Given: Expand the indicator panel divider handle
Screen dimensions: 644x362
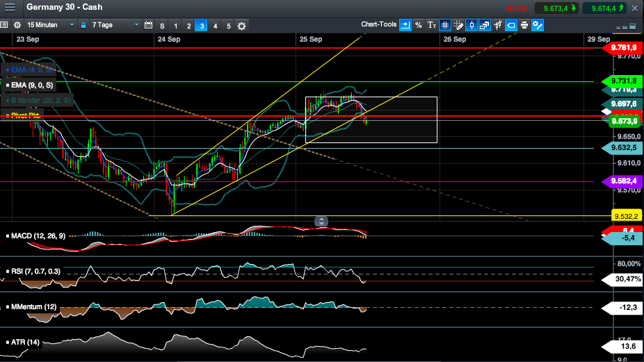Looking at the screenshot, I should 321,222.
